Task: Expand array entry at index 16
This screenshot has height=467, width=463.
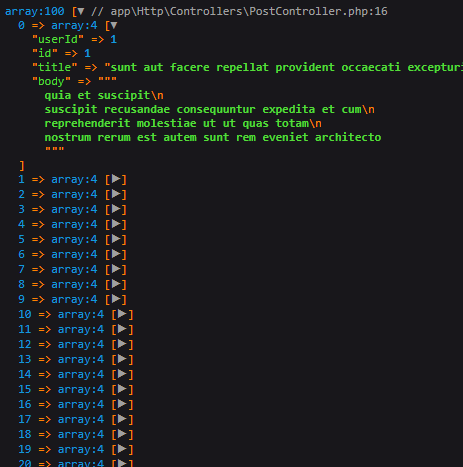Action: [123, 404]
